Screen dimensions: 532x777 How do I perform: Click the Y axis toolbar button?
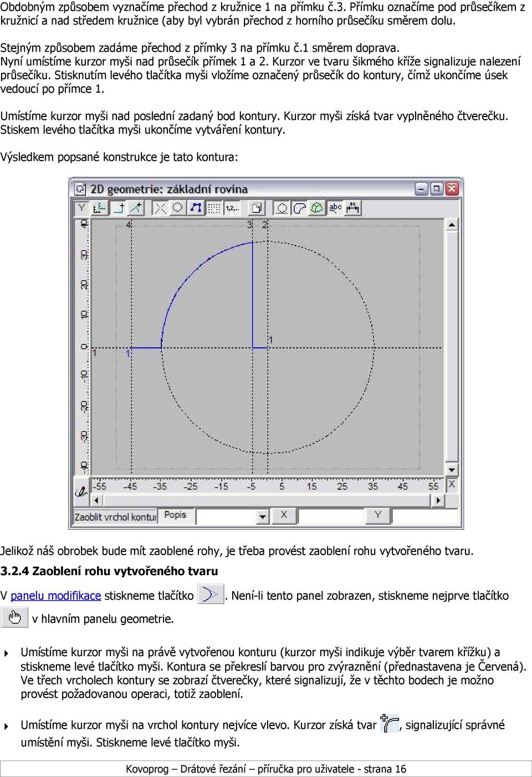pyautogui.click(x=82, y=208)
